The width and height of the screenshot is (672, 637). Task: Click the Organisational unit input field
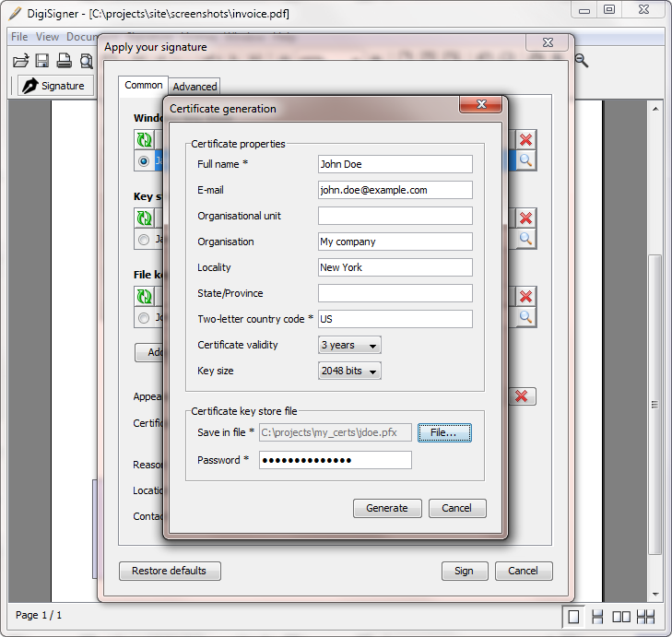(395, 216)
